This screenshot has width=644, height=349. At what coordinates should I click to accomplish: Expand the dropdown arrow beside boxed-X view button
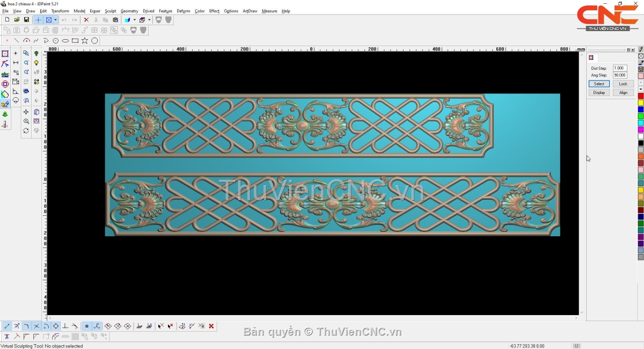tap(55, 20)
